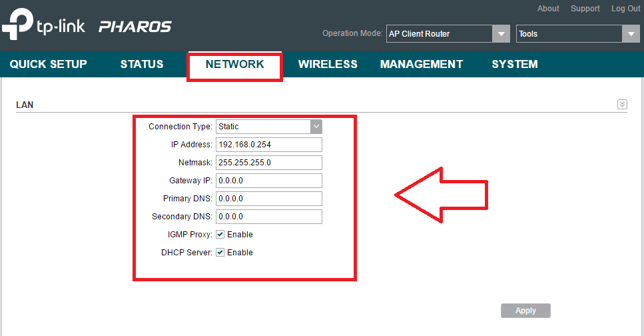Toggle the DHCP Server Enable checkbox

pyautogui.click(x=220, y=253)
